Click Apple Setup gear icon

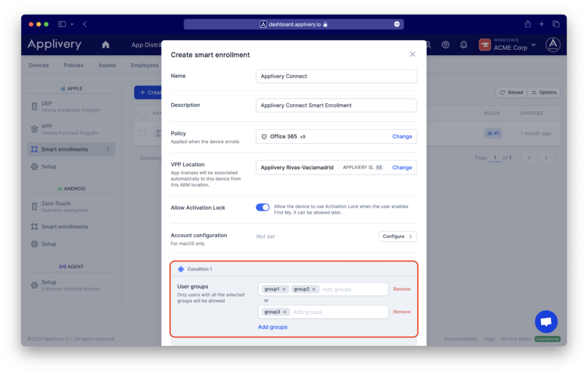click(34, 167)
